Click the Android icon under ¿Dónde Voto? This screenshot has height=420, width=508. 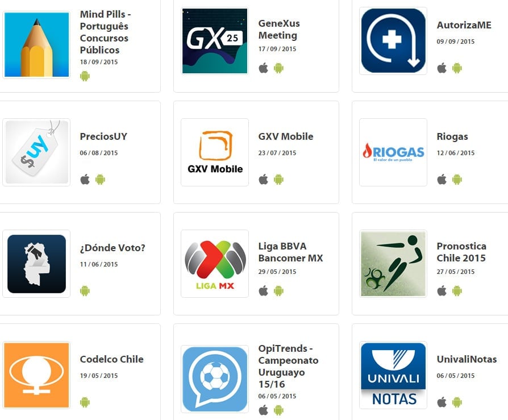85,290
